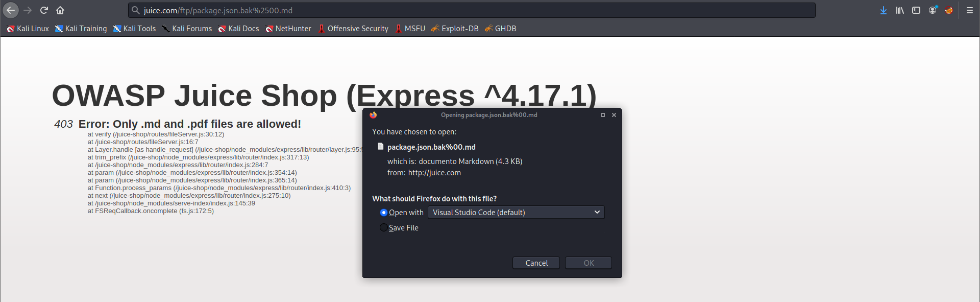Select the Open with radio button
The image size is (980, 302).
coord(384,213)
